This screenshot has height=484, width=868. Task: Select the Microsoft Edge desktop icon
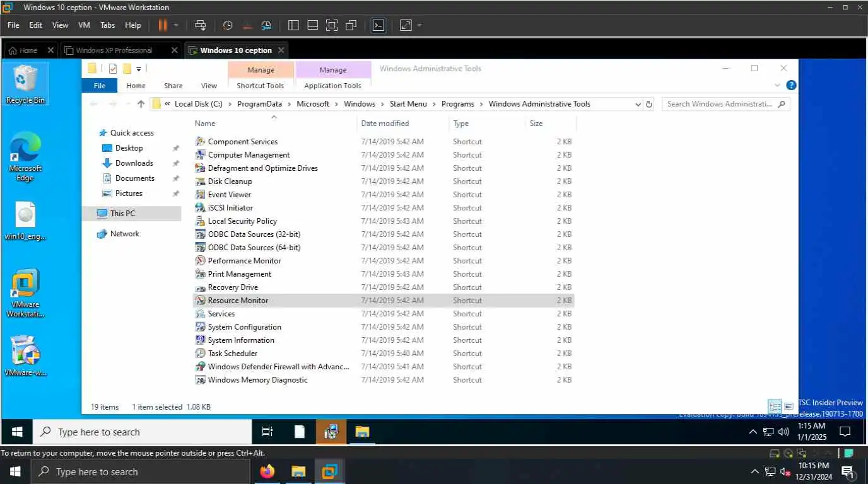click(x=25, y=157)
